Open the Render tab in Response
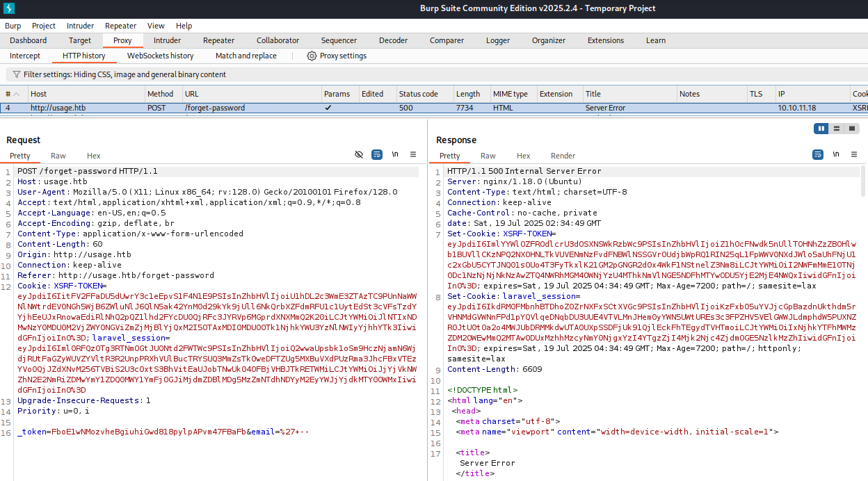This screenshot has height=481, width=868. (563, 156)
